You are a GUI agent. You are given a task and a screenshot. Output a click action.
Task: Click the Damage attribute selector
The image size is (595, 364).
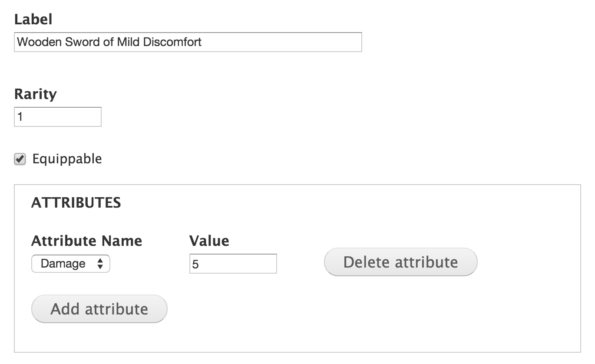70,264
